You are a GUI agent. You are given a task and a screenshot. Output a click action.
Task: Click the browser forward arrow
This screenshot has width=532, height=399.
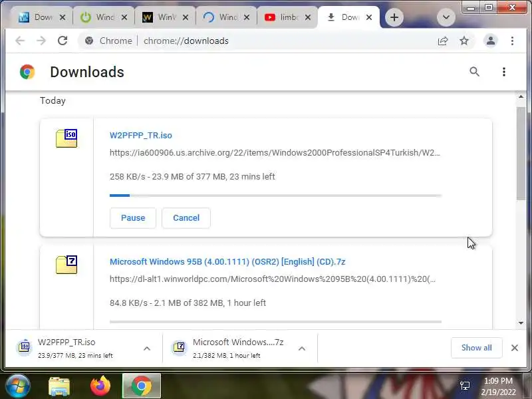[x=41, y=41]
